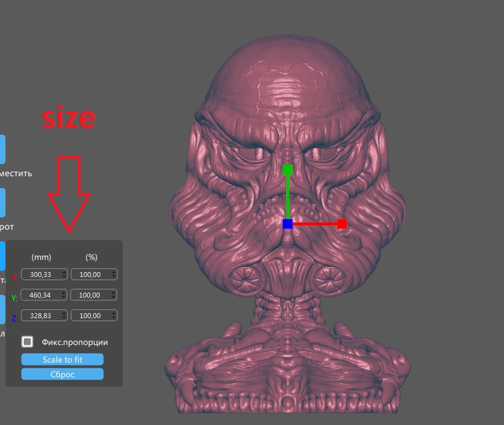The height and width of the screenshot is (425, 504).
Task: Enable the Фикс.пропорции checkbox
Action: [x=27, y=342]
